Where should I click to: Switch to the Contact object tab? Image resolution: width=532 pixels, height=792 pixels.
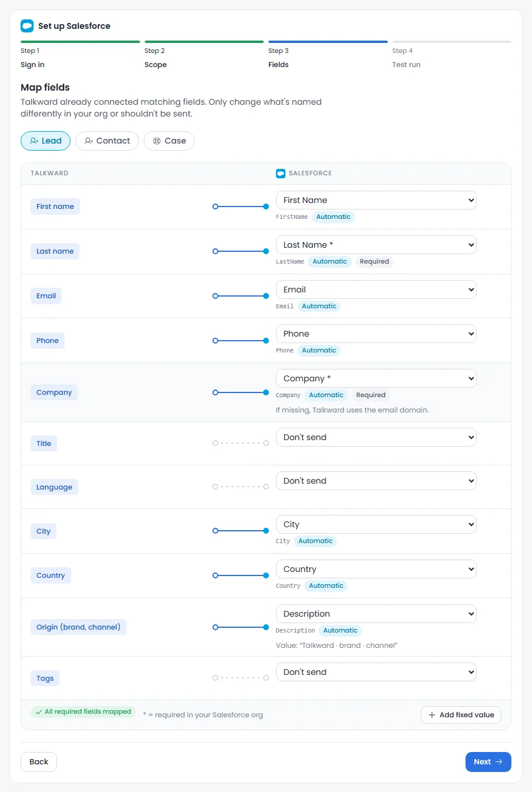tap(107, 141)
